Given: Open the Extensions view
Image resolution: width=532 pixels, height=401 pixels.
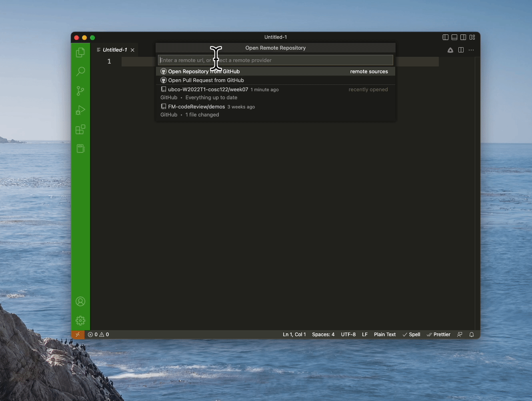Looking at the screenshot, I should pos(80,129).
